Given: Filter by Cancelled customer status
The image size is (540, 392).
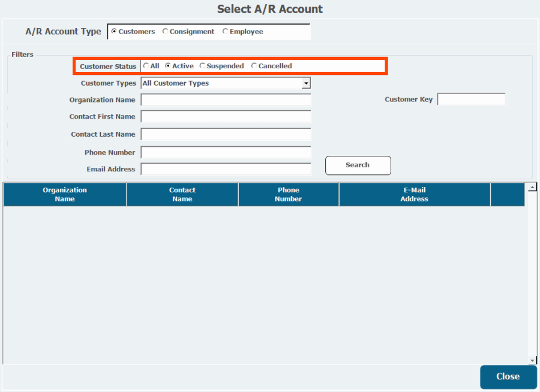Looking at the screenshot, I should (x=254, y=66).
